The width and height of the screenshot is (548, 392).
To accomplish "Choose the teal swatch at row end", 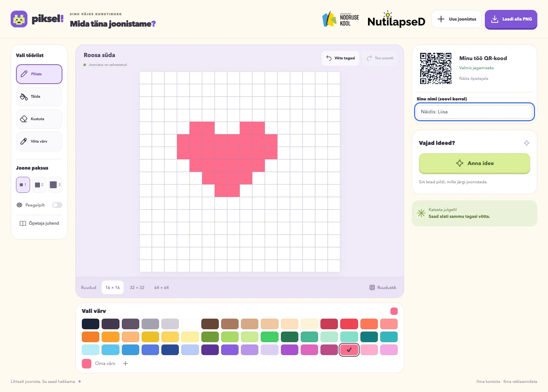I will [389, 337].
